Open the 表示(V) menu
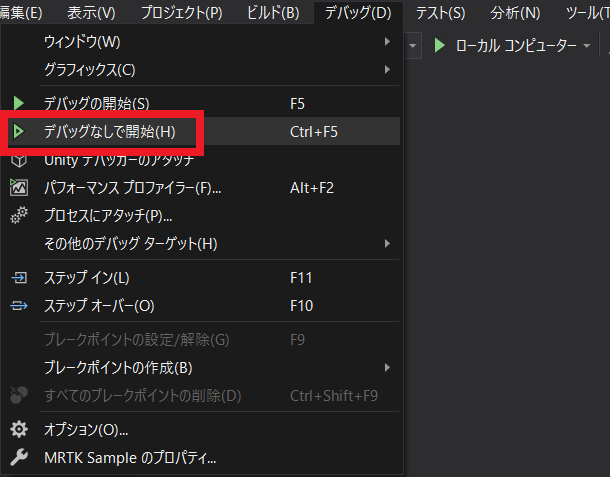Screen dimensions: 610x477 (91, 13)
